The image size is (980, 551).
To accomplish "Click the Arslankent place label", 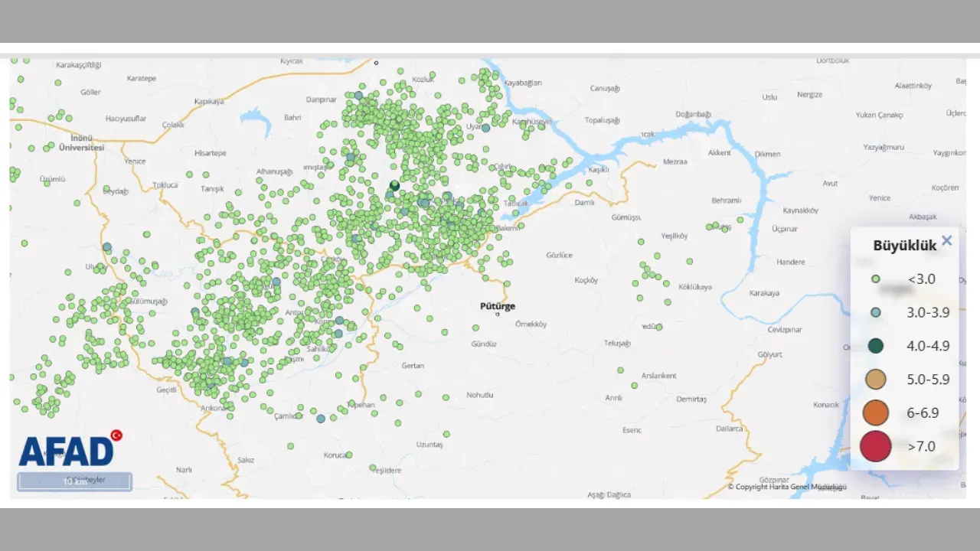I will pos(658,376).
